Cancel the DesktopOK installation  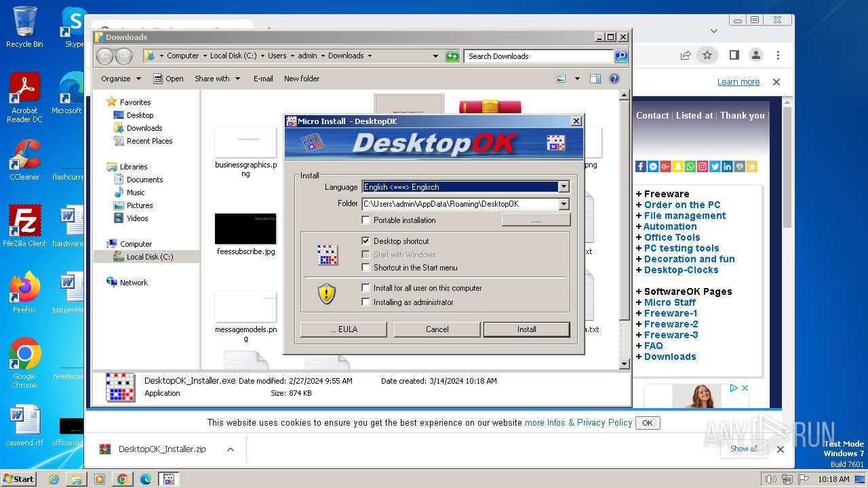pyautogui.click(x=437, y=329)
